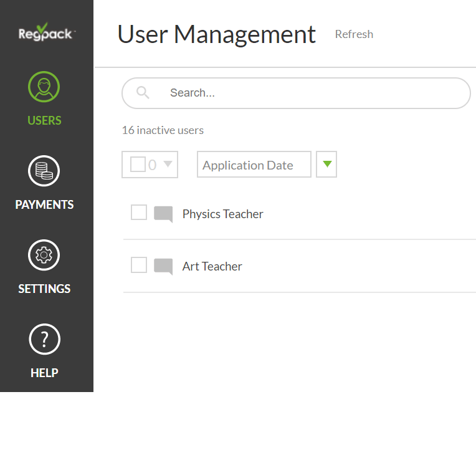The width and height of the screenshot is (476, 460).
Task: Open the Application Date sort dropdown
Action: click(x=254, y=165)
